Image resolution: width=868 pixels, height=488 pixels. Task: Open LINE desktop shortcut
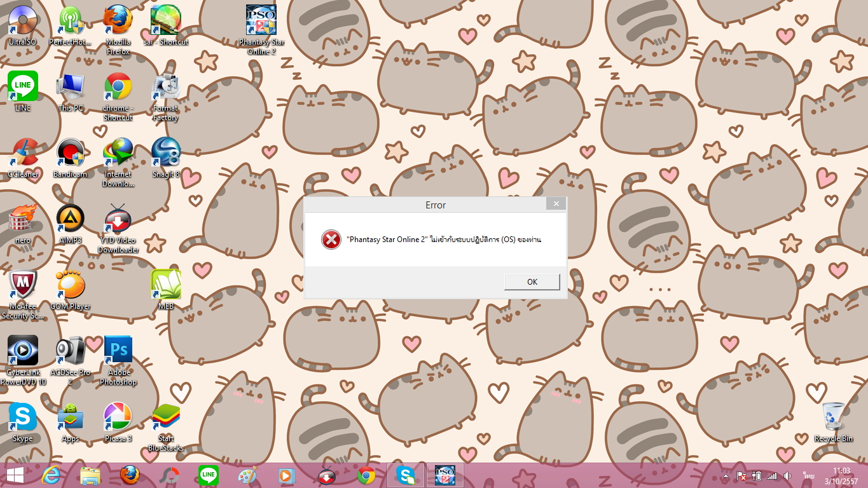23,92
